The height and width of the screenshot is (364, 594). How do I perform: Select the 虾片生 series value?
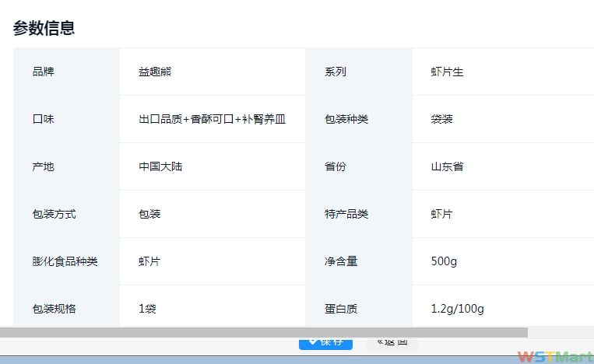tap(447, 72)
